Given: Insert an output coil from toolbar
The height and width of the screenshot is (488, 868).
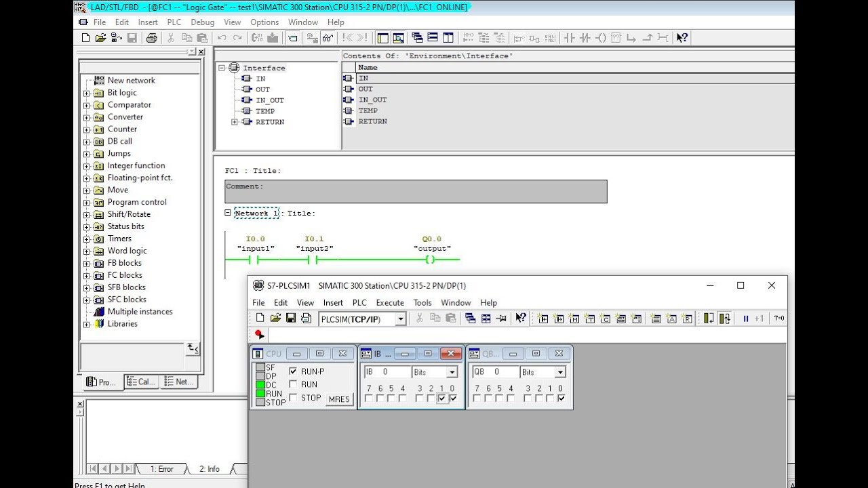Looking at the screenshot, I should coord(601,38).
